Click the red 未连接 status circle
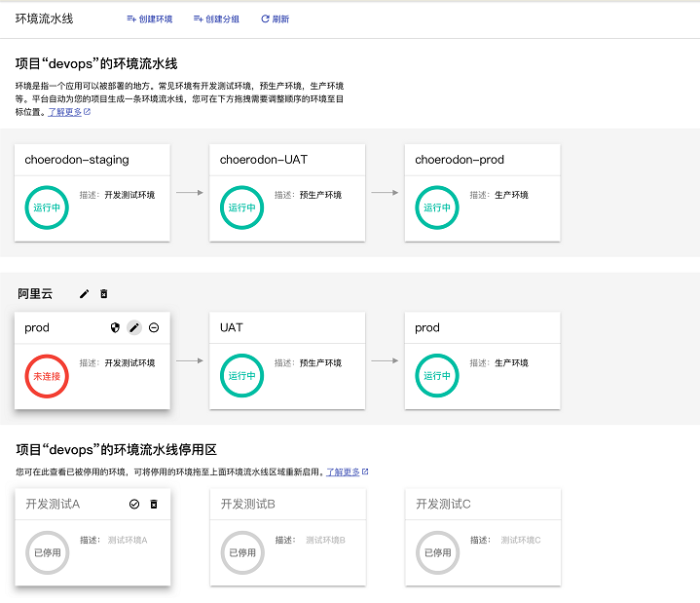700x603 pixels. tap(48, 376)
